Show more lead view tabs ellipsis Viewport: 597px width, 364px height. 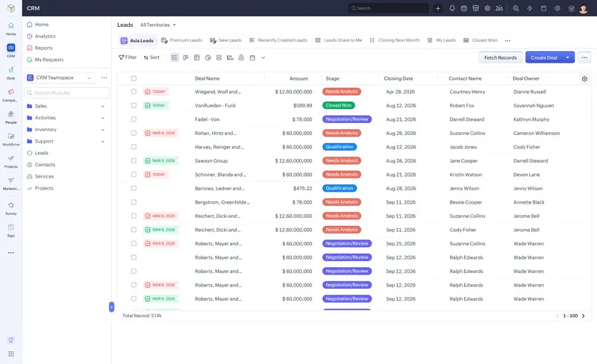click(x=507, y=40)
